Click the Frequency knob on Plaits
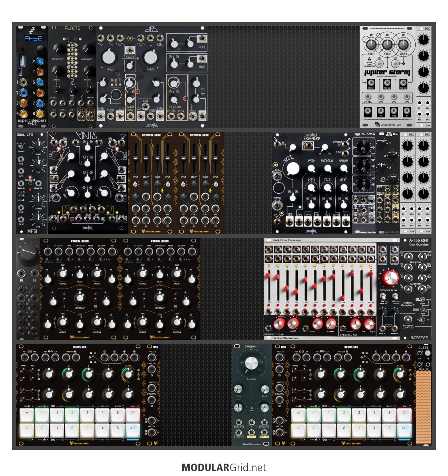 click(58, 48)
